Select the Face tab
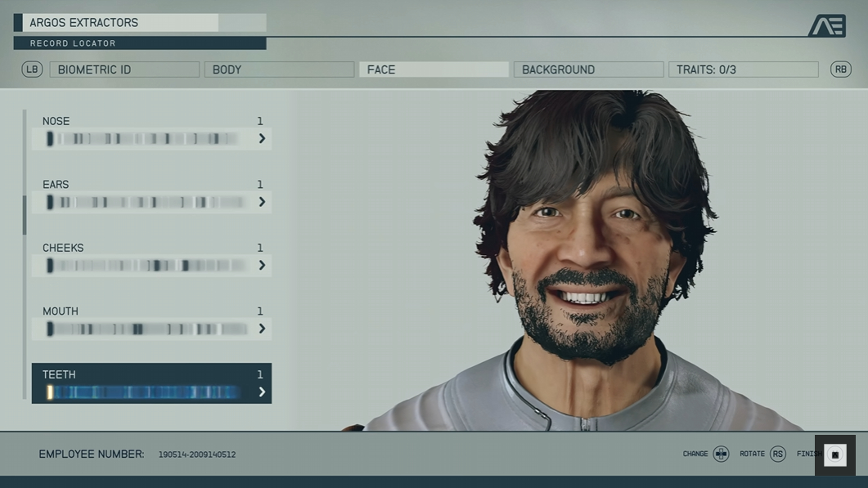 click(434, 69)
